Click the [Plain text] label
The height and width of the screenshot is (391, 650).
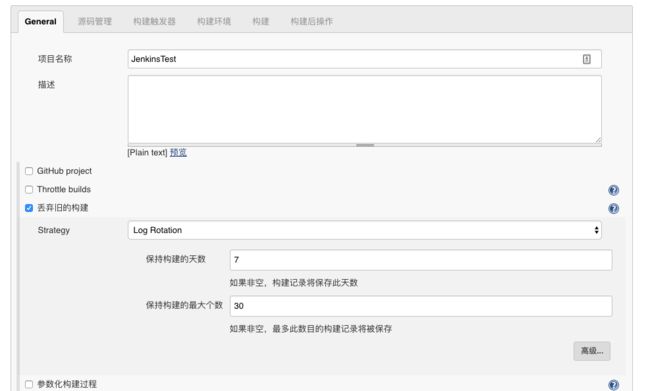point(147,153)
